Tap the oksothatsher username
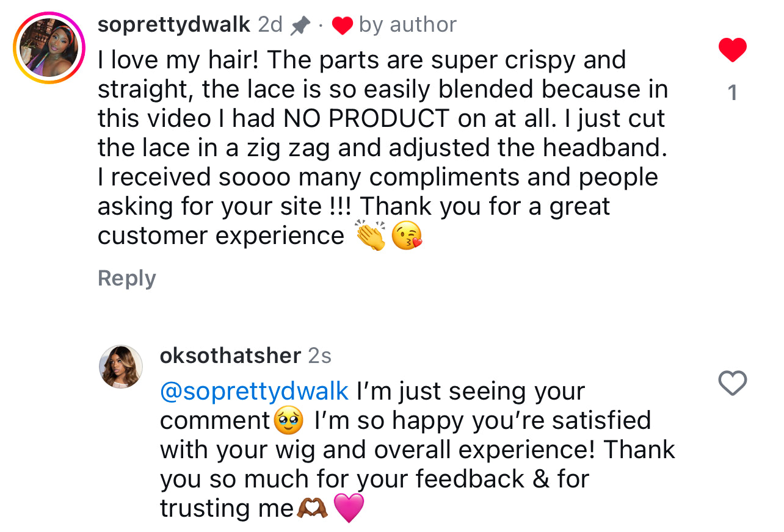 [x=230, y=356]
